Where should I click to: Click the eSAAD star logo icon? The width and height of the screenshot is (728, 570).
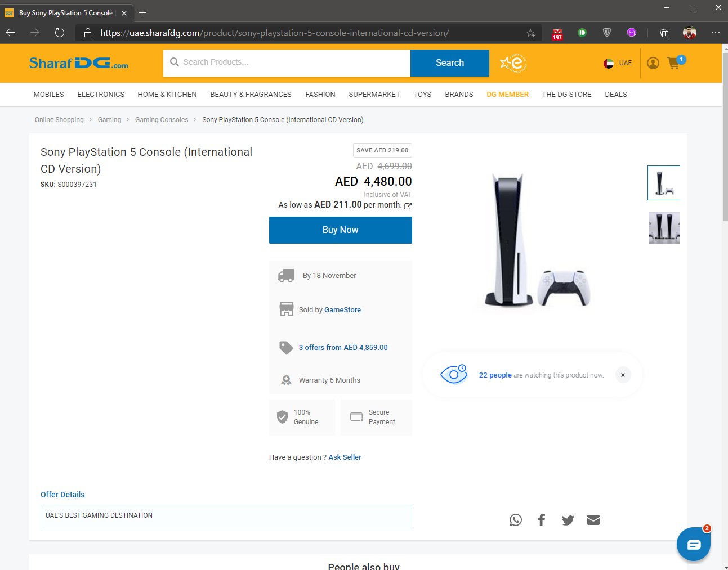[x=513, y=63]
